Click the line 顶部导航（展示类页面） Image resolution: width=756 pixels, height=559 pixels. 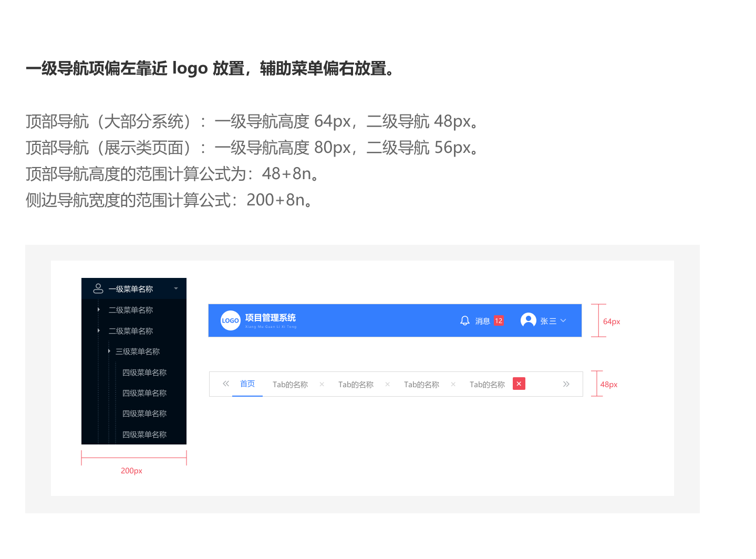(253, 148)
